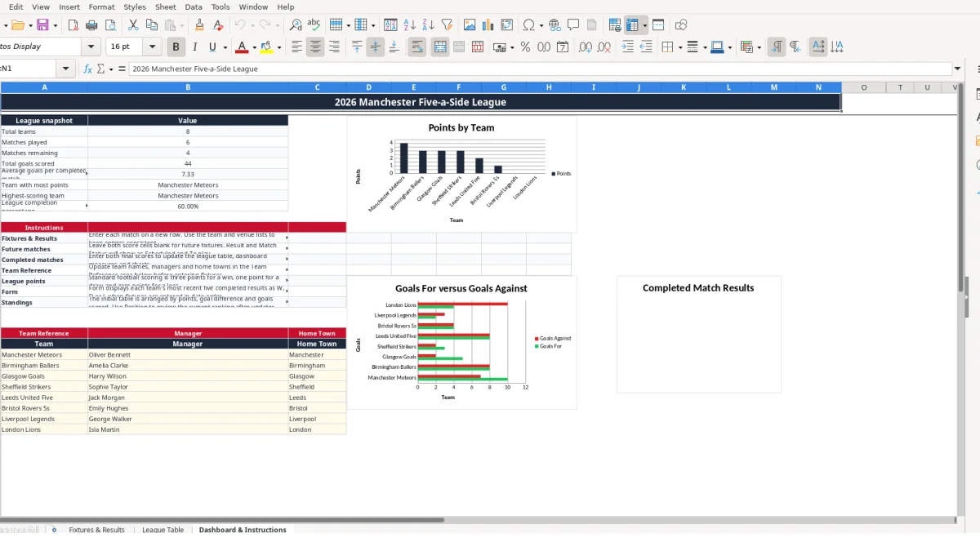Select the Points by Team chart
Viewport: 980px width, 551px height.
coord(461,174)
